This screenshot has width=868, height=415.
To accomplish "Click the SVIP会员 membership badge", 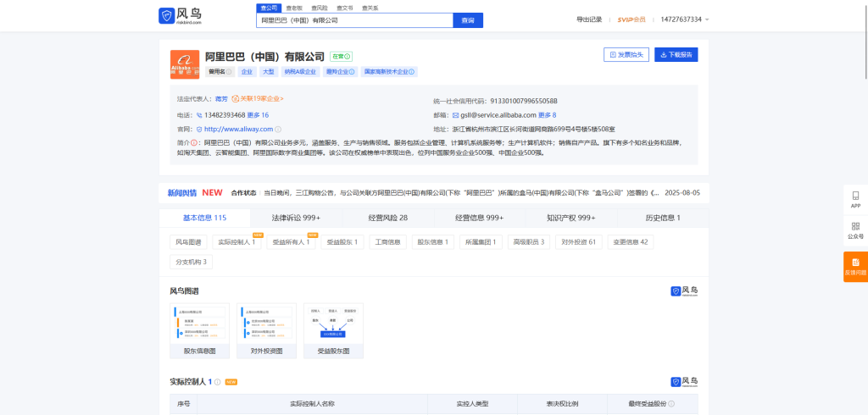I will (632, 19).
